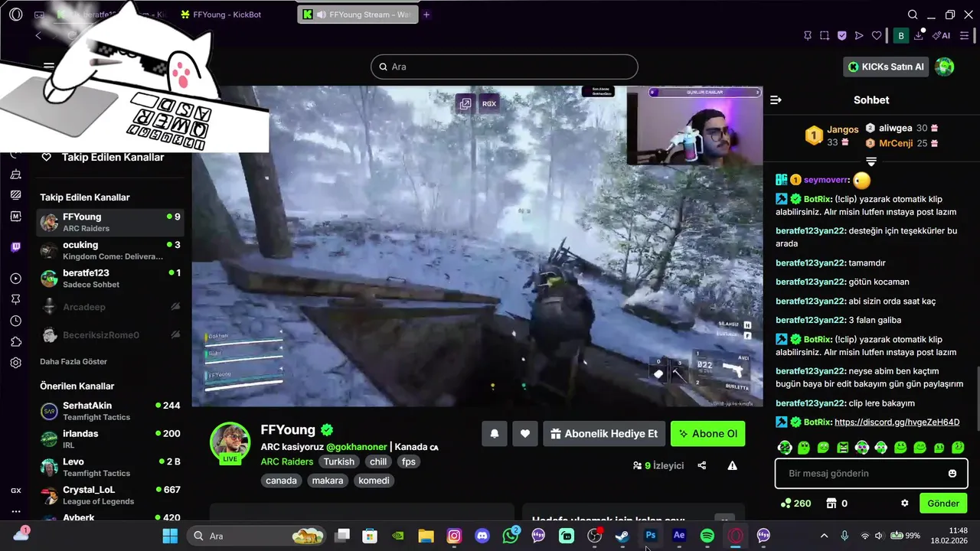This screenshot has height=551, width=980.
Task: Open SerhatAkin recommended channel
Action: pyautogui.click(x=110, y=411)
